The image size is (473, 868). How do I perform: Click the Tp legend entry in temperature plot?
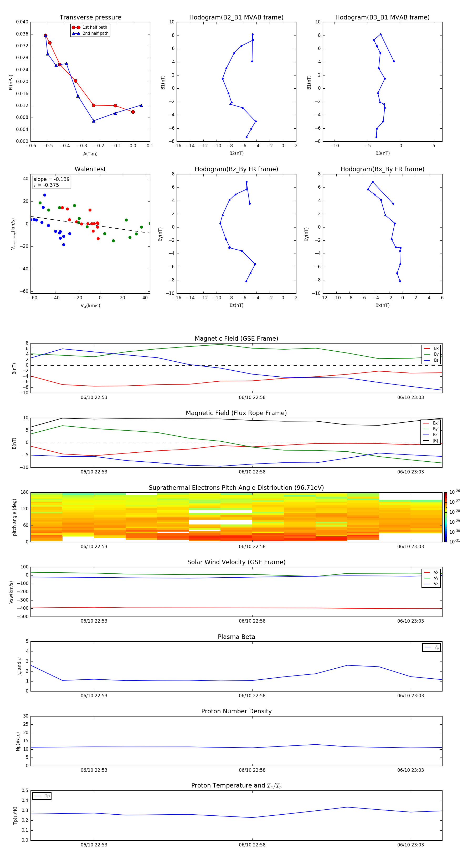[42, 796]
